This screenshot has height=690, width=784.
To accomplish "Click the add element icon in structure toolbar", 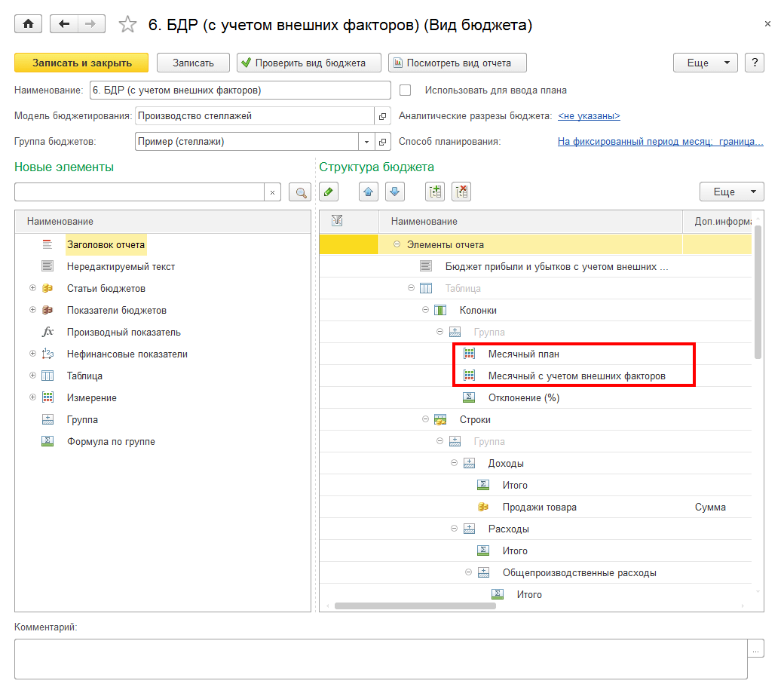I will (435, 192).
